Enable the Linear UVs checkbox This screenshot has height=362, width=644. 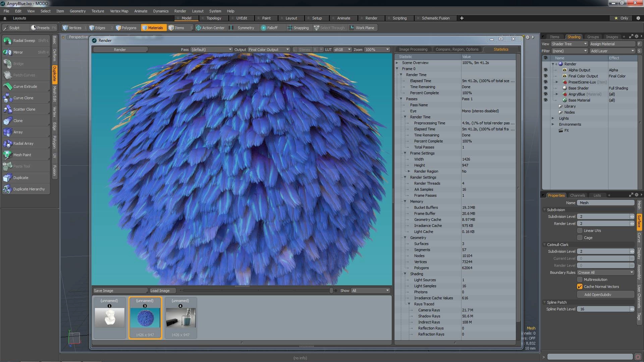click(580, 231)
